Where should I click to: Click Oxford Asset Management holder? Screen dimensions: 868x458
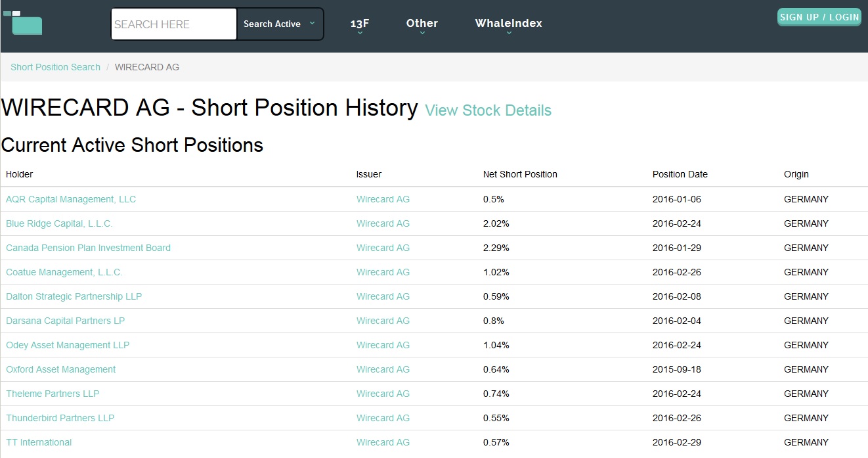coord(60,369)
